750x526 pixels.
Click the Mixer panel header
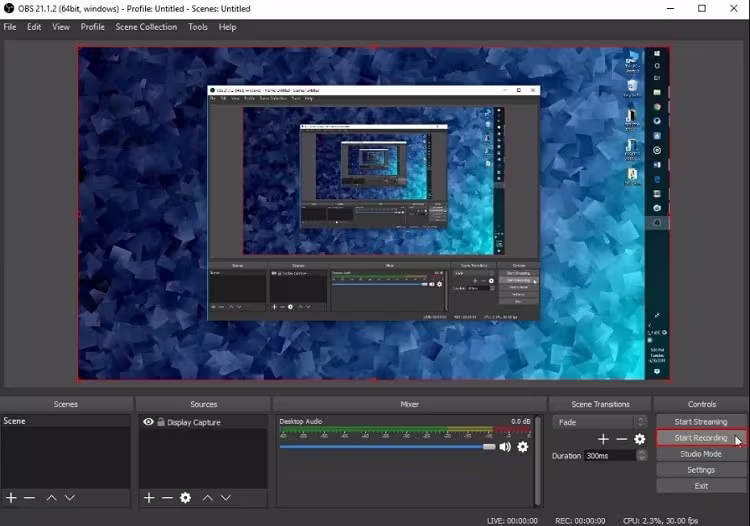tap(409, 404)
